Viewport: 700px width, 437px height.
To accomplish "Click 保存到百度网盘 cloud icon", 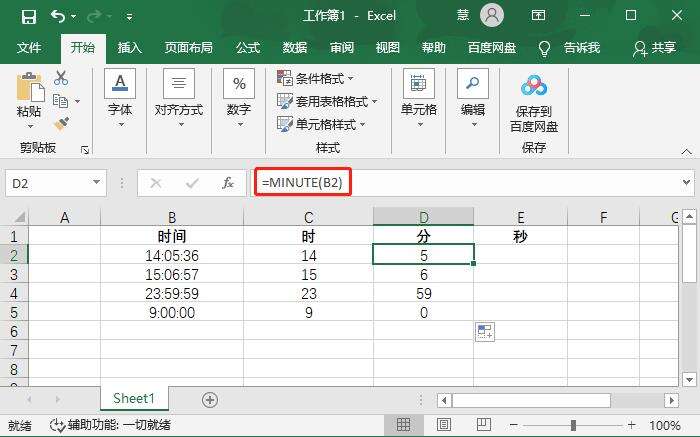I will click(x=534, y=86).
